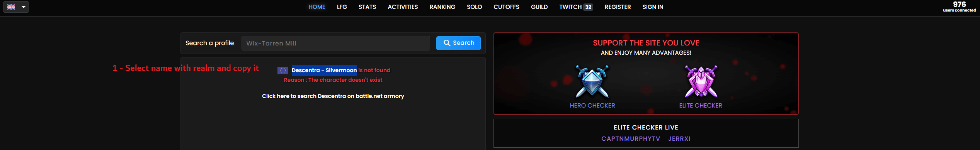Open the RANKING page
980x150 pixels.
click(442, 7)
